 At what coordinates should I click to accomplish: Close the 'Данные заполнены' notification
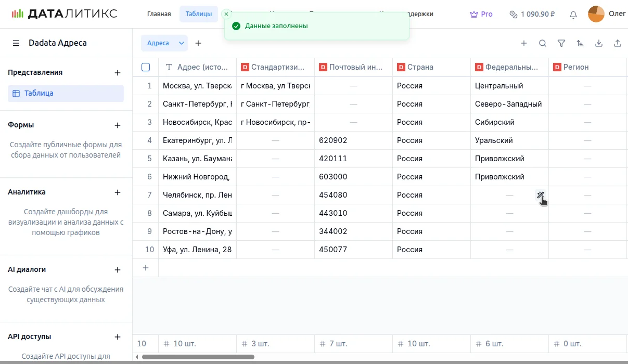pos(226,14)
